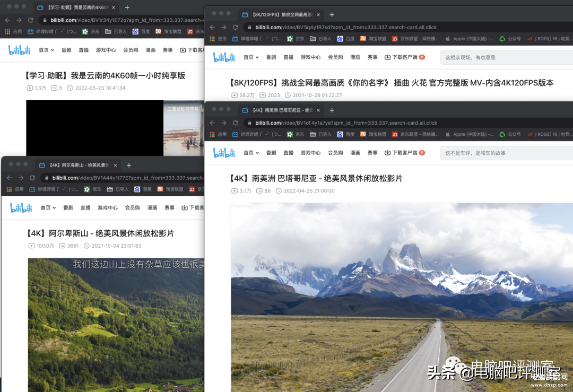Go back in the Patagonia window

(x=212, y=123)
